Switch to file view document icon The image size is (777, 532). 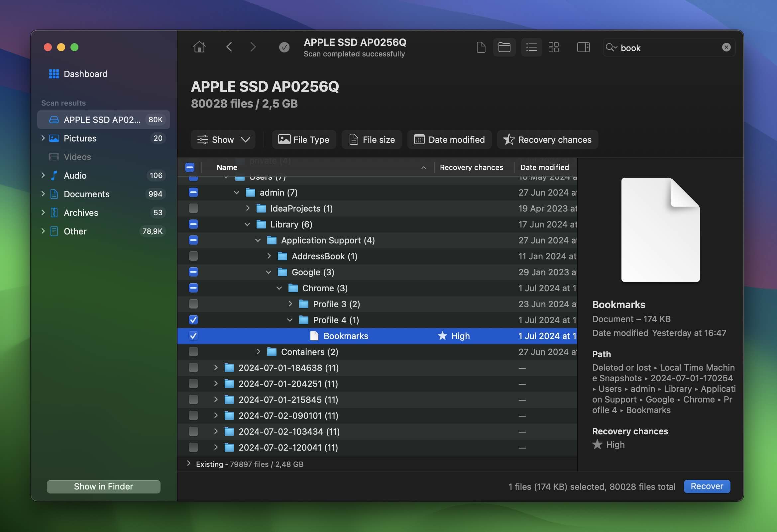pyautogui.click(x=481, y=47)
